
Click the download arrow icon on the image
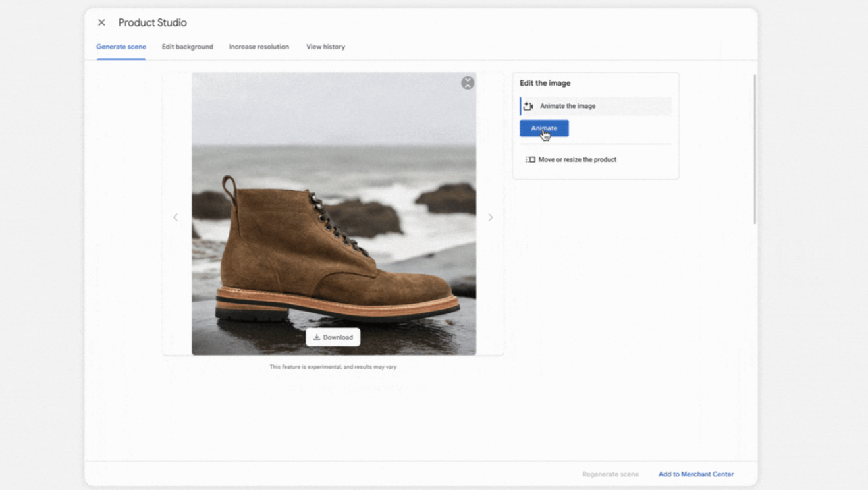(x=317, y=337)
